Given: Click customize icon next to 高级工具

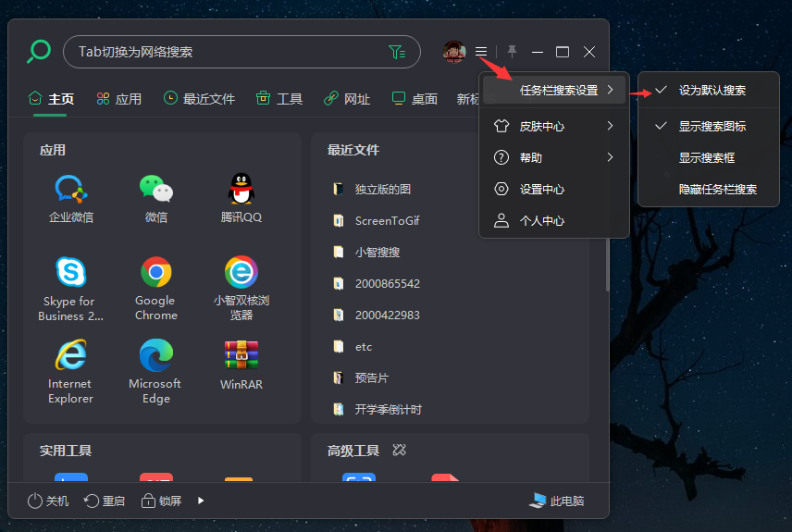Looking at the screenshot, I should [x=399, y=450].
